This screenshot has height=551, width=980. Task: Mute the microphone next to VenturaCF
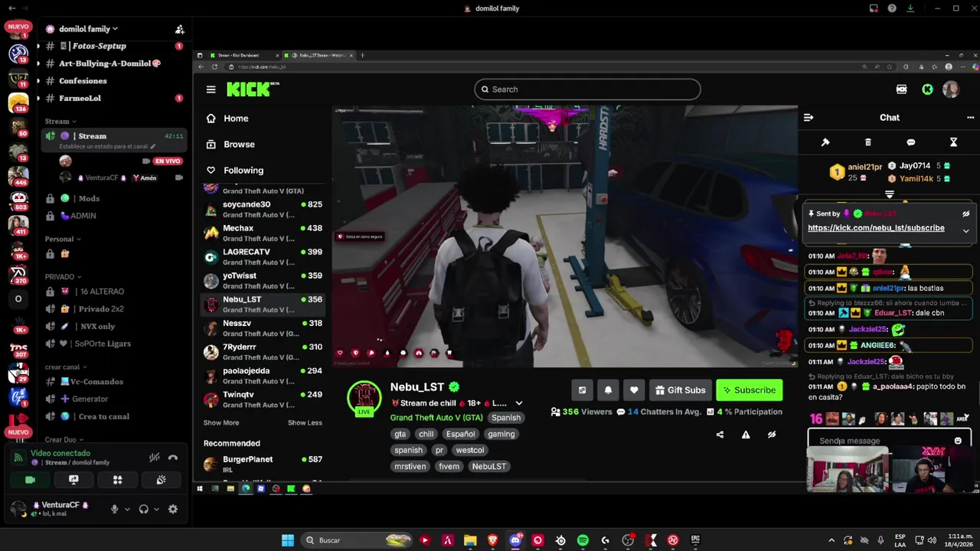coord(114,509)
